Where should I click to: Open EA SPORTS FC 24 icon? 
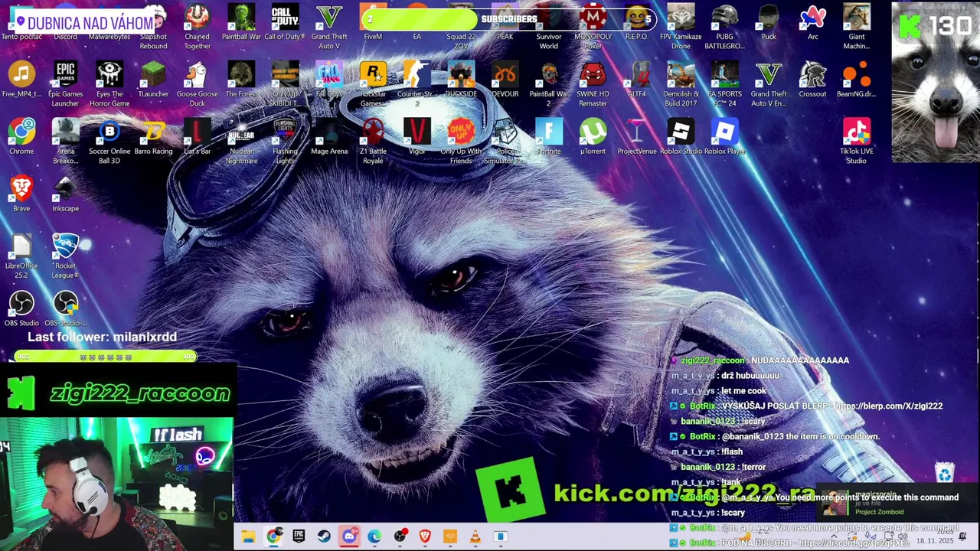[x=724, y=84]
